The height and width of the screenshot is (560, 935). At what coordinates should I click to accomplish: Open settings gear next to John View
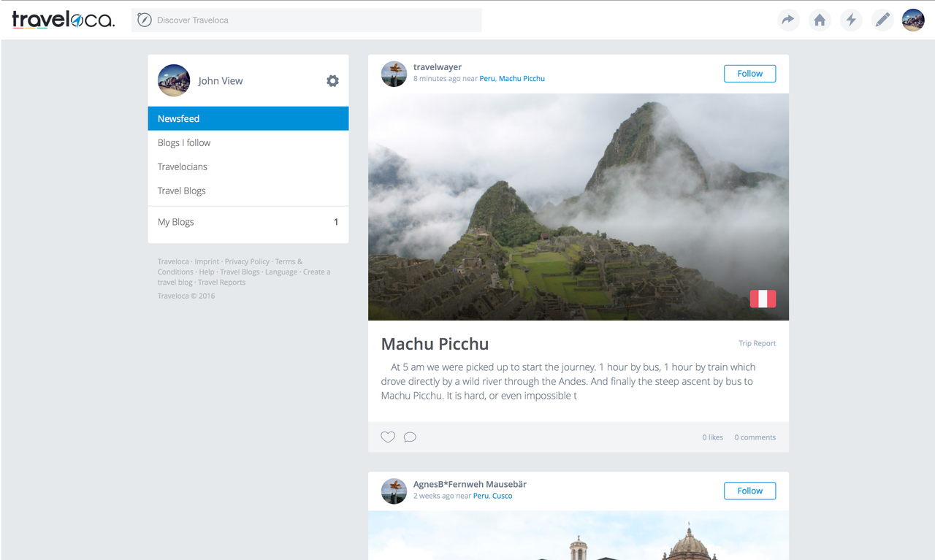[x=332, y=81]
